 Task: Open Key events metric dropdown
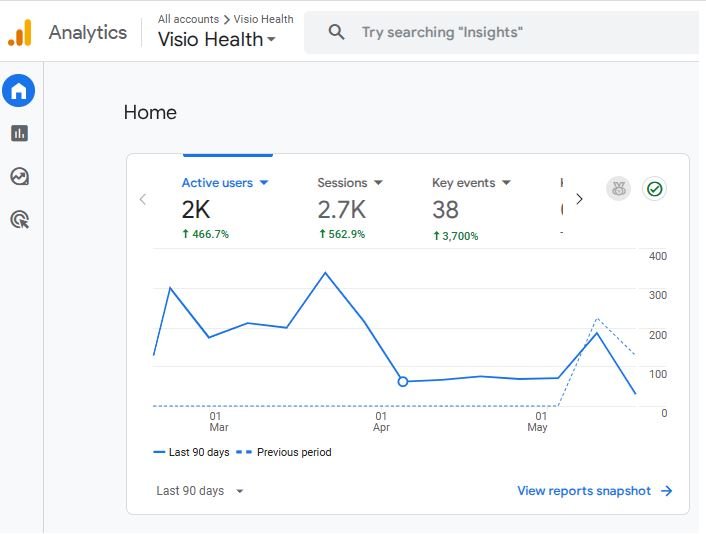click(x=471, y=183)
